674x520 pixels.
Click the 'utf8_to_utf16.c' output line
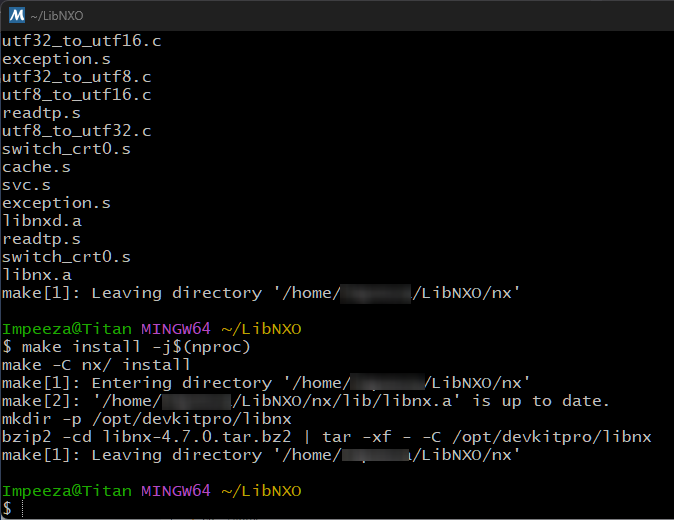[77, 95]
